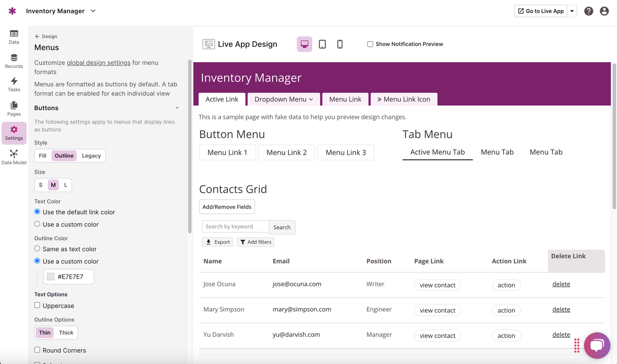
Task: Click the global design settings link
Action: click(x=98, y=63)
